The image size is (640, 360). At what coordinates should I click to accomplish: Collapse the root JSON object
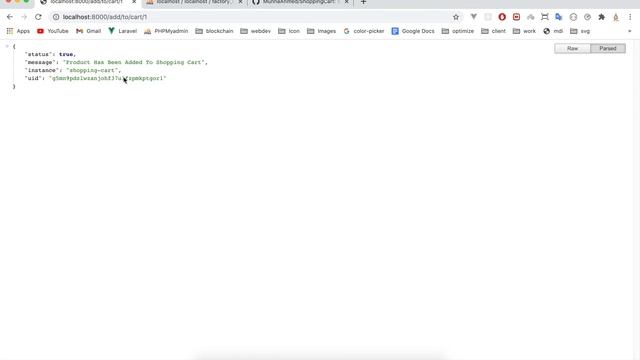coord(7,46)
